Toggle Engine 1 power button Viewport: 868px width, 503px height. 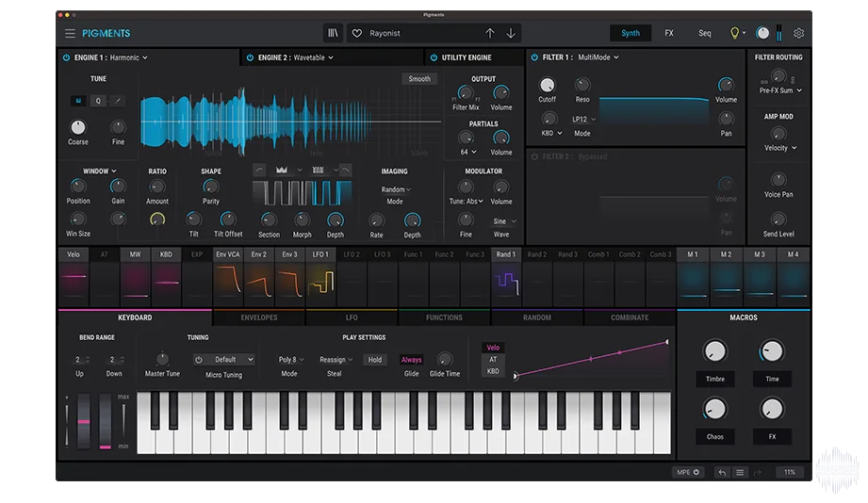66,57
